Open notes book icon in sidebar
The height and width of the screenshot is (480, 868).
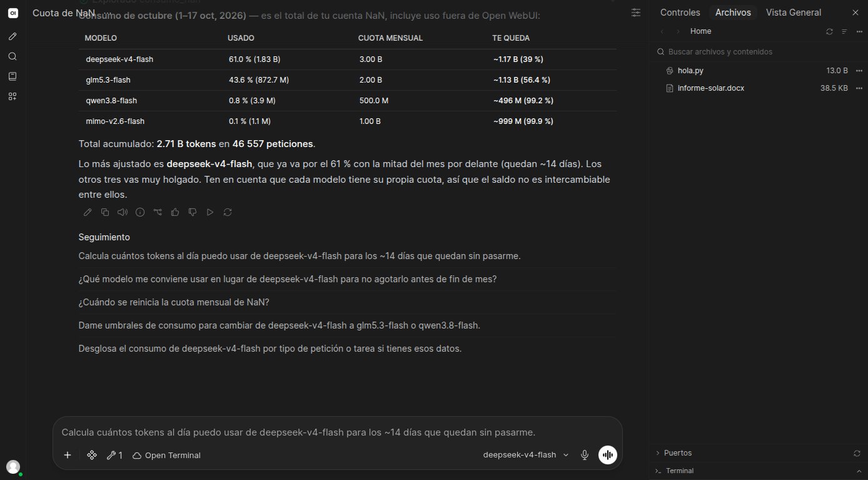pos(13,76)
